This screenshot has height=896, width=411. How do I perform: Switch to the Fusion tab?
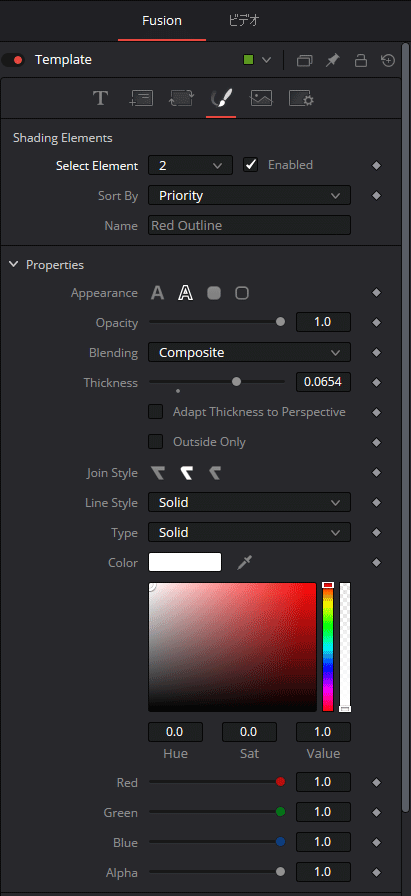pos(162,21)
